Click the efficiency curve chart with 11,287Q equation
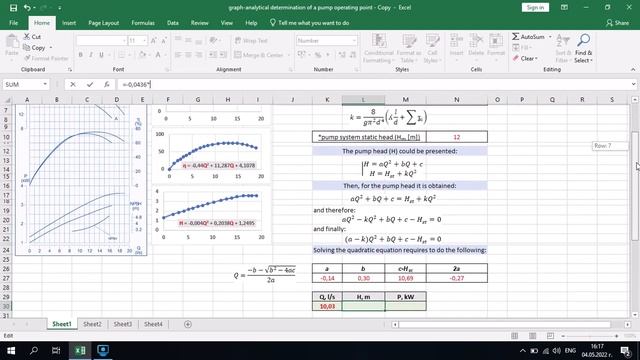Viewport: 640px width, 360px height. click(x=211, y=156)
